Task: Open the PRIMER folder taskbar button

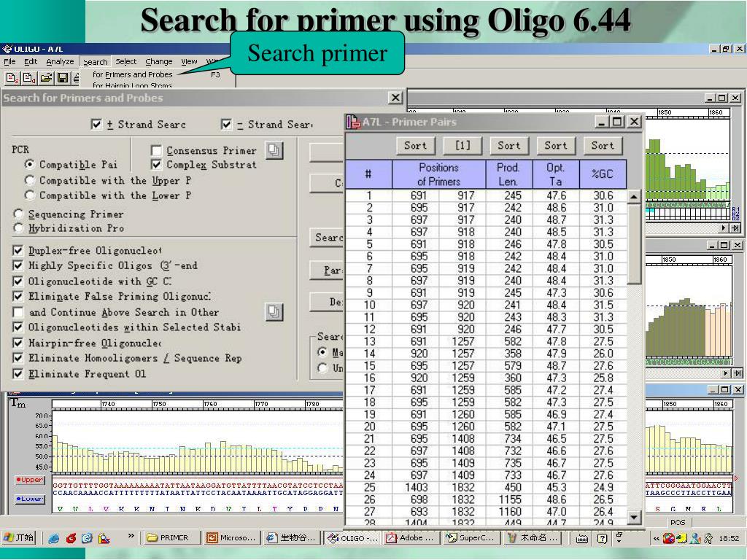Action: click(174, 538)
